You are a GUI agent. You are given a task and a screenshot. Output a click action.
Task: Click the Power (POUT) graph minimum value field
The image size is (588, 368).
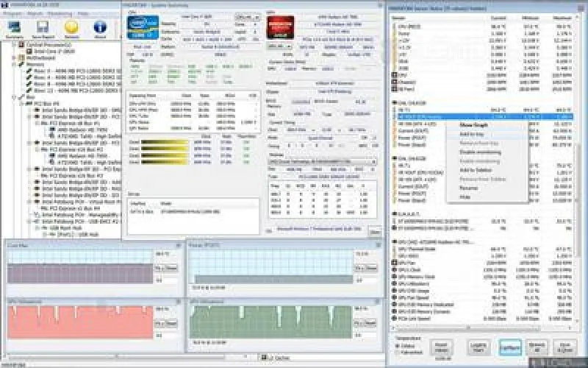click(x=365, y=280)
